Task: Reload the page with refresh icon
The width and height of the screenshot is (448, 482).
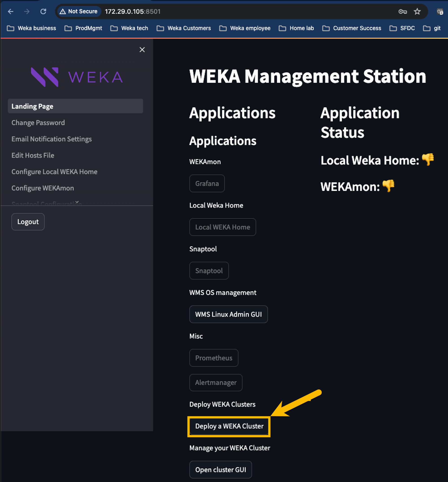Action: point(43,11)
